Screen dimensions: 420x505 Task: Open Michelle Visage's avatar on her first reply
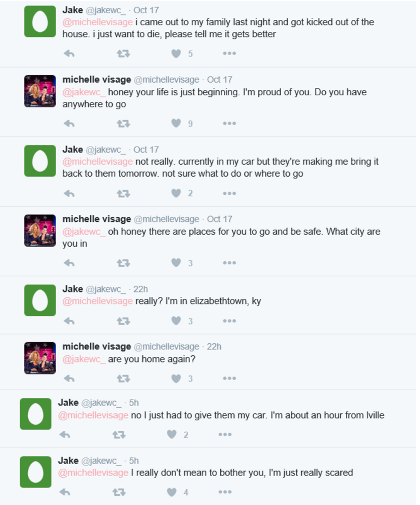[40, 91]
